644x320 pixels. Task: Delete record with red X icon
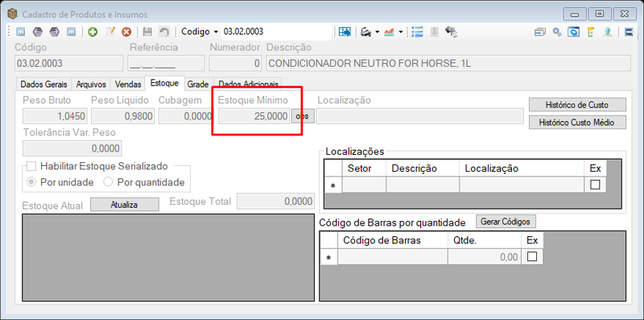(x=126, y=31)
